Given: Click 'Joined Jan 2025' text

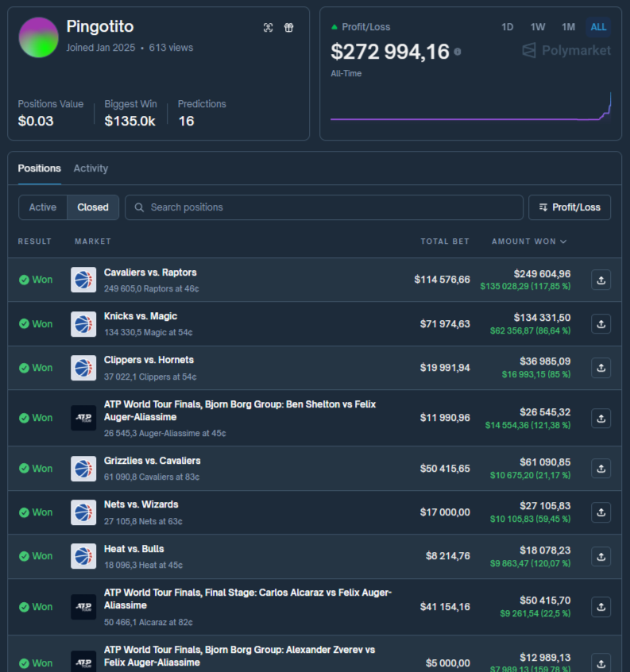Looking at the screenshot, I should tap(101, 48).
